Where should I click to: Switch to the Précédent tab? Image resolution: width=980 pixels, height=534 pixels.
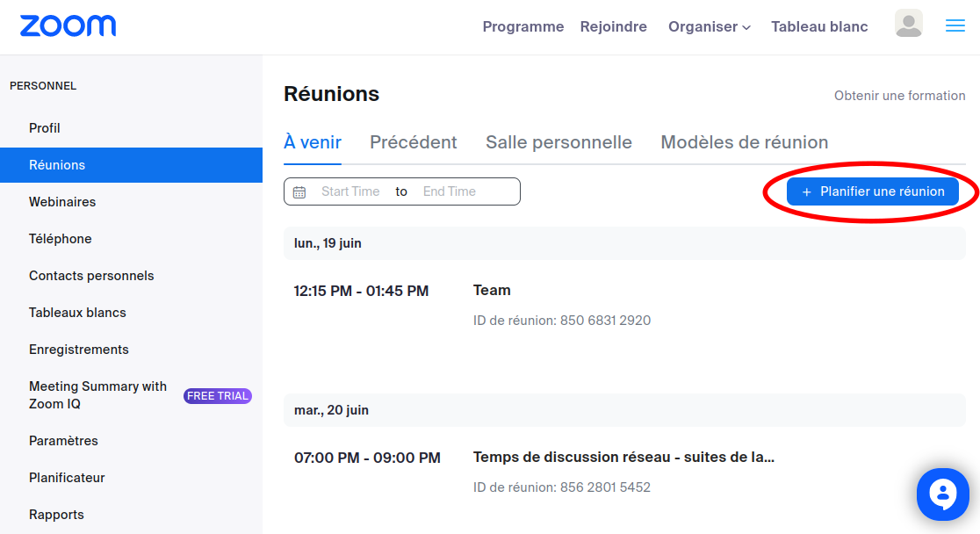point(413,141)
